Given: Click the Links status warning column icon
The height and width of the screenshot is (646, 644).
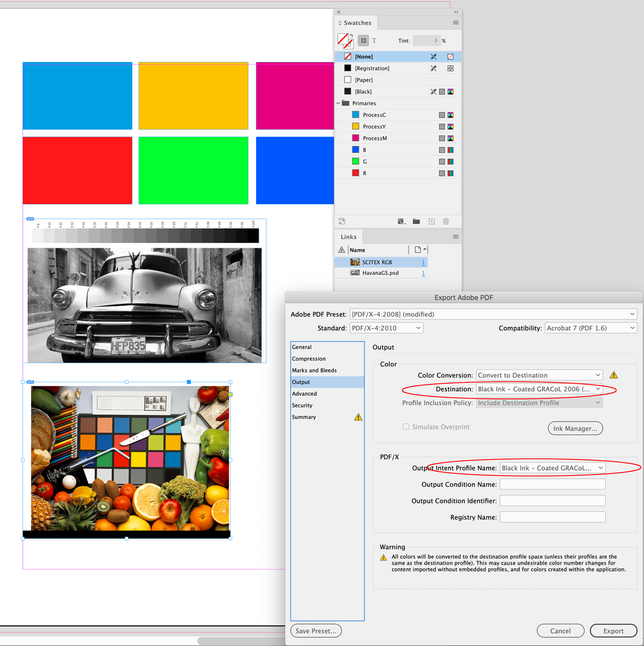Looking at the screenshot, I should coord(341,250).
